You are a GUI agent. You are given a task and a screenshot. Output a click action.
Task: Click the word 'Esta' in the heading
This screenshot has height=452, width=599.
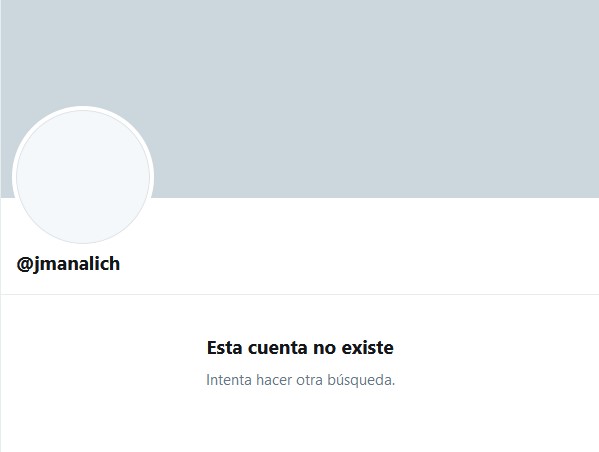[224, 347]
